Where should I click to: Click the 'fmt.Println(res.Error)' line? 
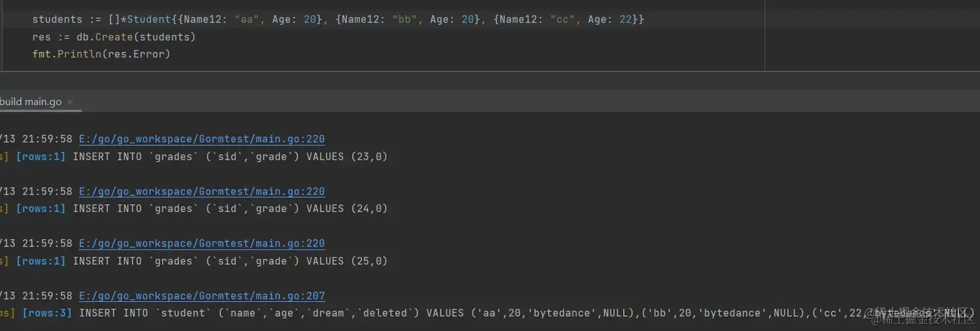pyautogui.click(x=101, y=54)
